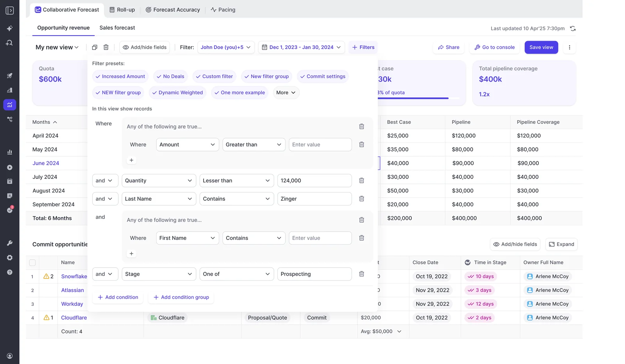
Task: Toggle the Increased Amount filter preset
Action: (120, 77)
